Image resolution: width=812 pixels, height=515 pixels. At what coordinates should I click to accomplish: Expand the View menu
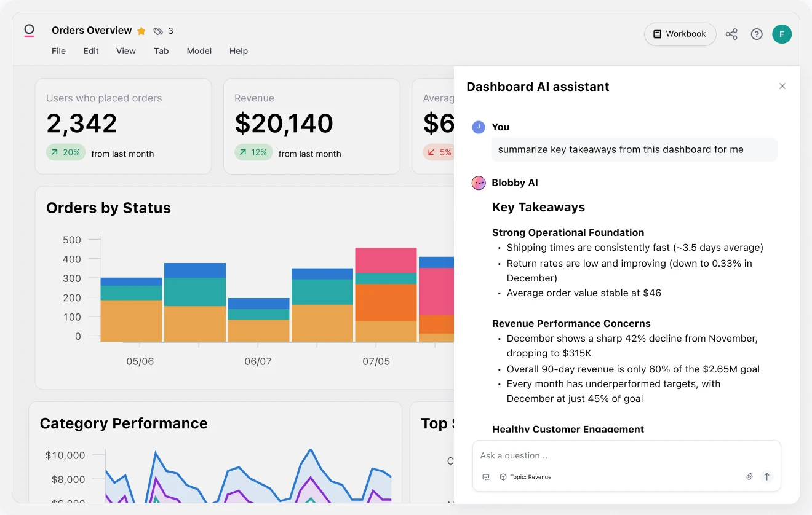coord(126,51)
